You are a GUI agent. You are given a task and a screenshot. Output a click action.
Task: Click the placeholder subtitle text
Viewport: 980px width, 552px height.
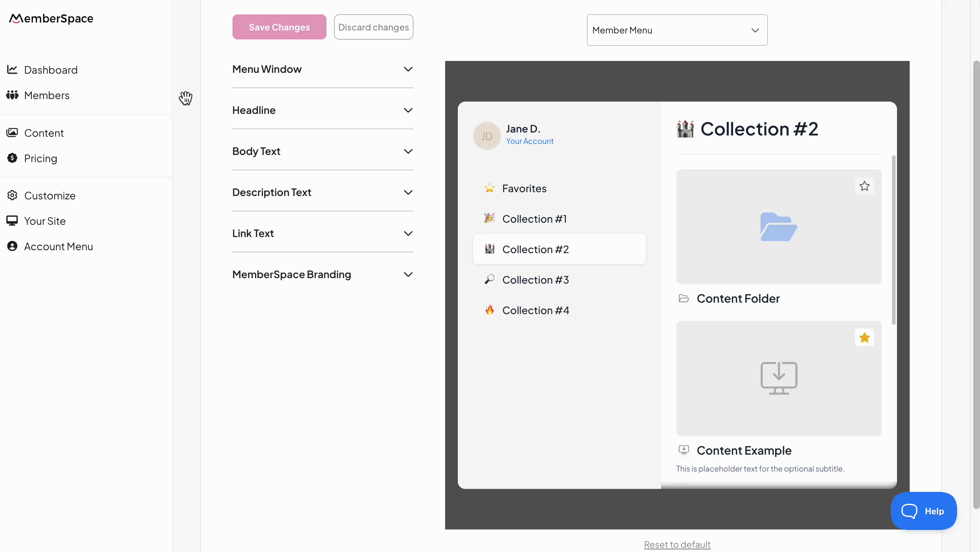tap(760, 469)
